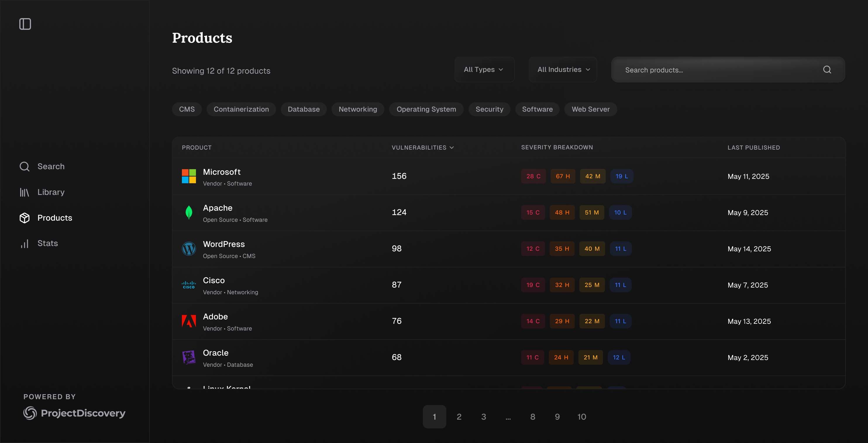The image size is (868, 443).
Task: Open the All Types dropdown
Action: [x=484, y=70]
